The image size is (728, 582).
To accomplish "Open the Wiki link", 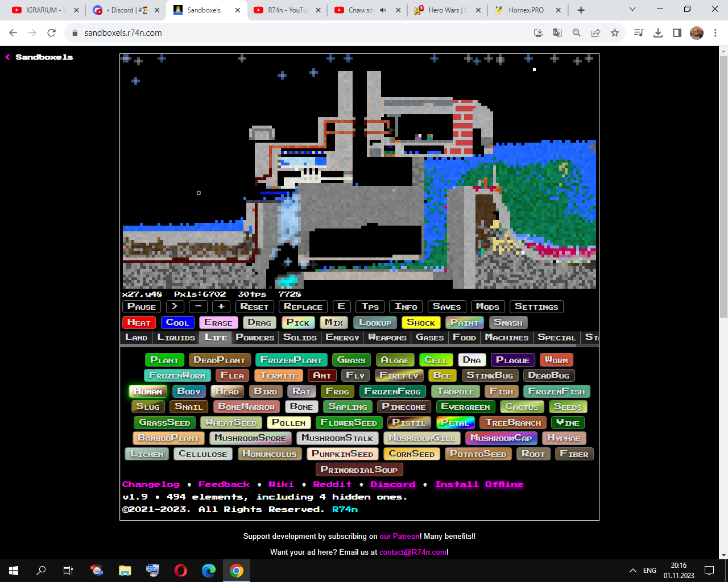I will coord(281,485).
